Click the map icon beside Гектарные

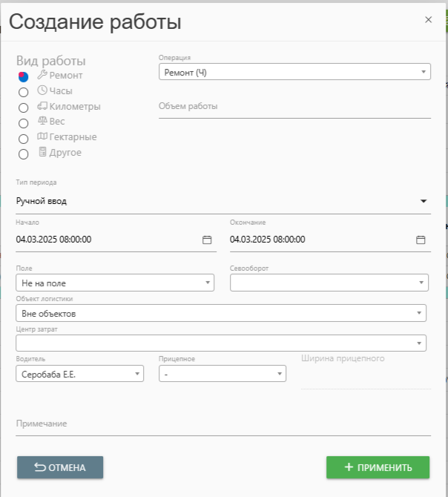point(42,136)
